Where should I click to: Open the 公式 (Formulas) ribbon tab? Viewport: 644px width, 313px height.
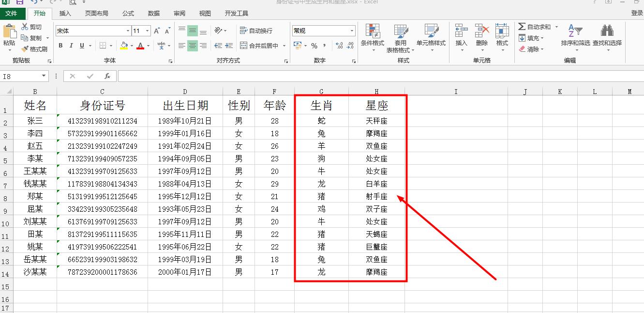click(128, 13)
